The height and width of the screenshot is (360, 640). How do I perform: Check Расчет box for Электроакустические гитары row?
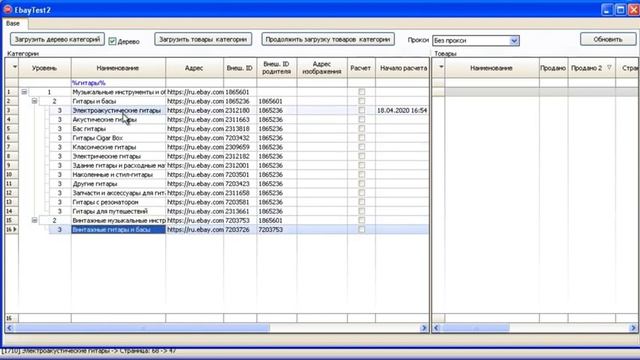click(x=362, y=110)
